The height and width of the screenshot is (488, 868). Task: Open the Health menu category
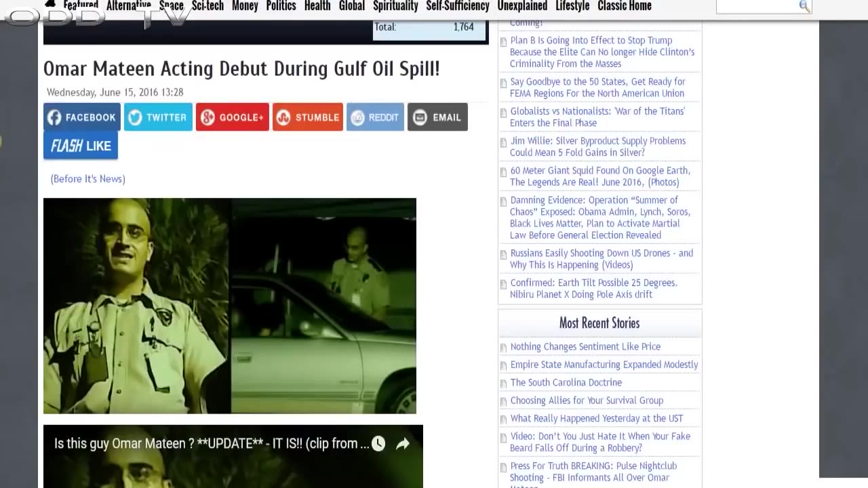pyautogui.click(x=317, y=6)
